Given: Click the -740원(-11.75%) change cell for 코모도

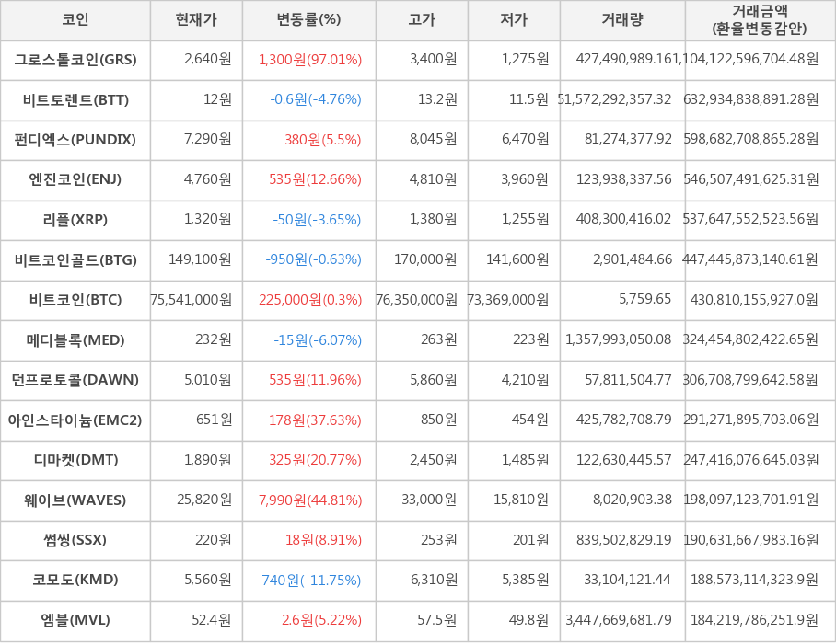Looking at the screenshot, I should pyautogui.click(x=310, y=581).
